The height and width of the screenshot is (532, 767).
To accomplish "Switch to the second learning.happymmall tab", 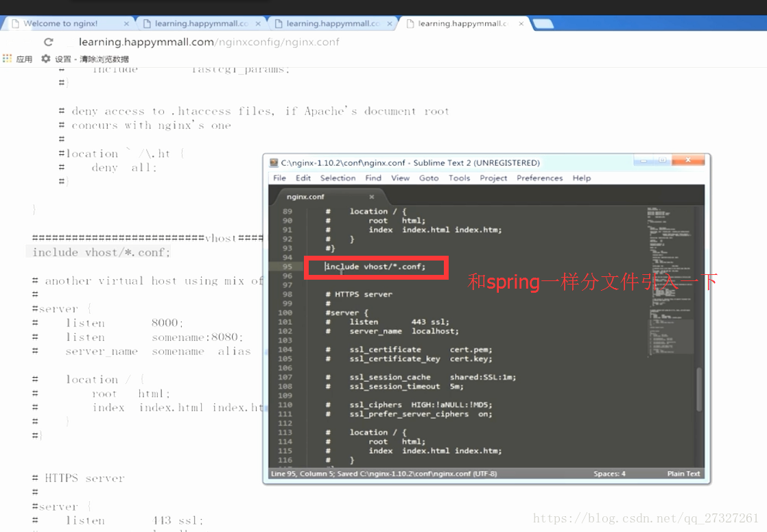I will [200, 23].
